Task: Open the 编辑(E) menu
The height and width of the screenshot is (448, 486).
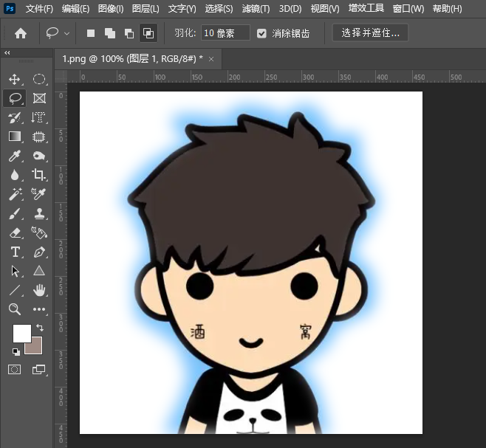Action: (75, 8)
